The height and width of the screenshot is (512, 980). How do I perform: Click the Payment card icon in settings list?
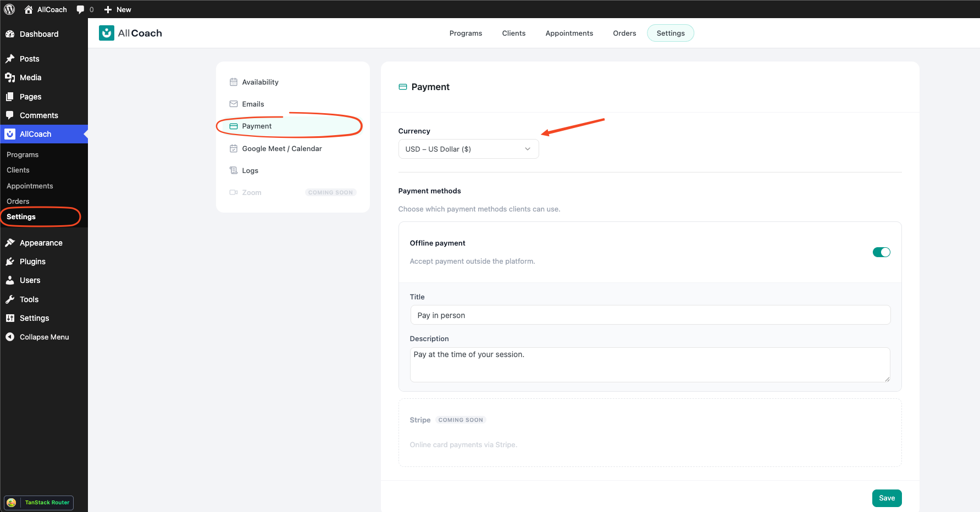[234, 126]
